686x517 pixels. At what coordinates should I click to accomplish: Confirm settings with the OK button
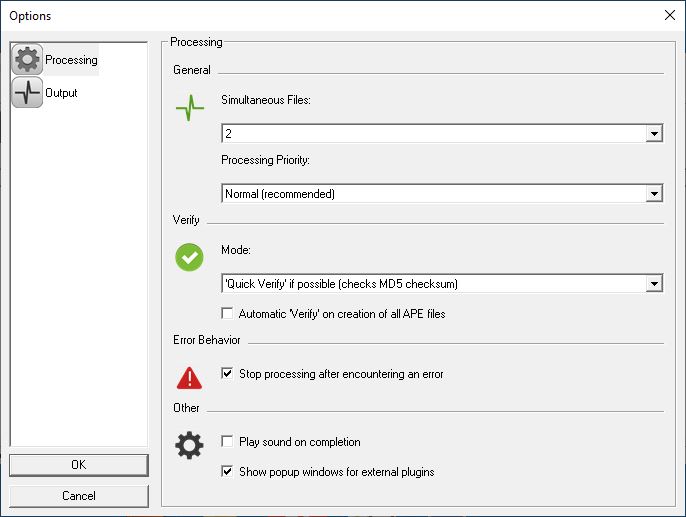tap(79, 465)
